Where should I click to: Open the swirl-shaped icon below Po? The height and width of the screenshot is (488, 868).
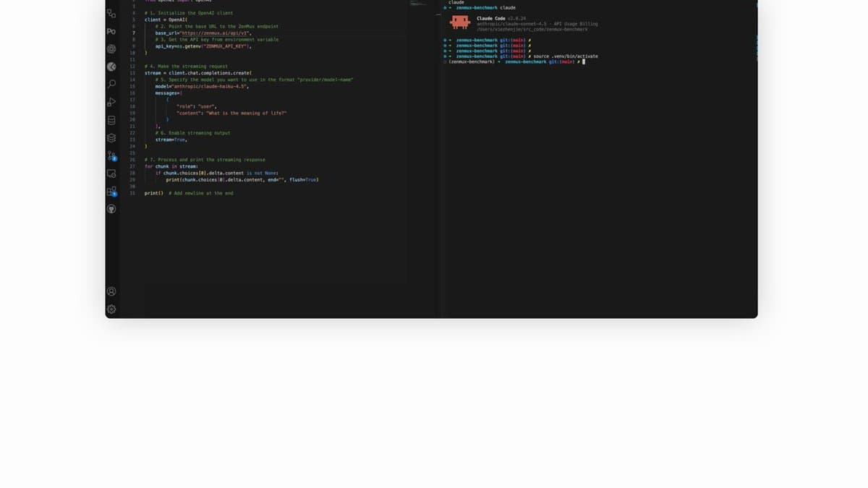coord(111,49)
